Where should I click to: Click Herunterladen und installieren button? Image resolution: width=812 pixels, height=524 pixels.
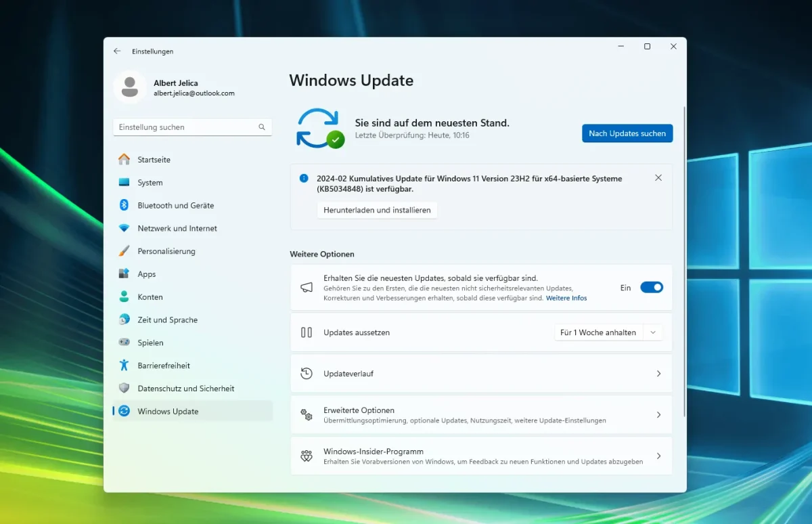tap(377, 210)
